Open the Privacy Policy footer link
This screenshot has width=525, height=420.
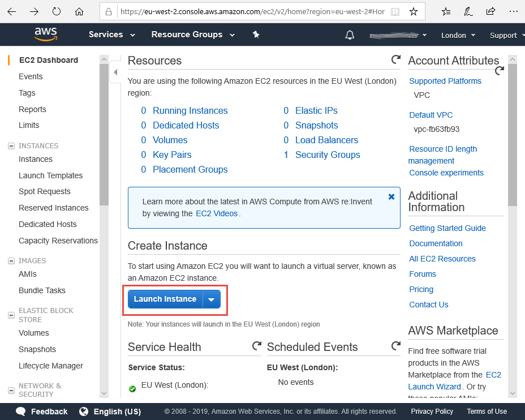coord(432,412)
